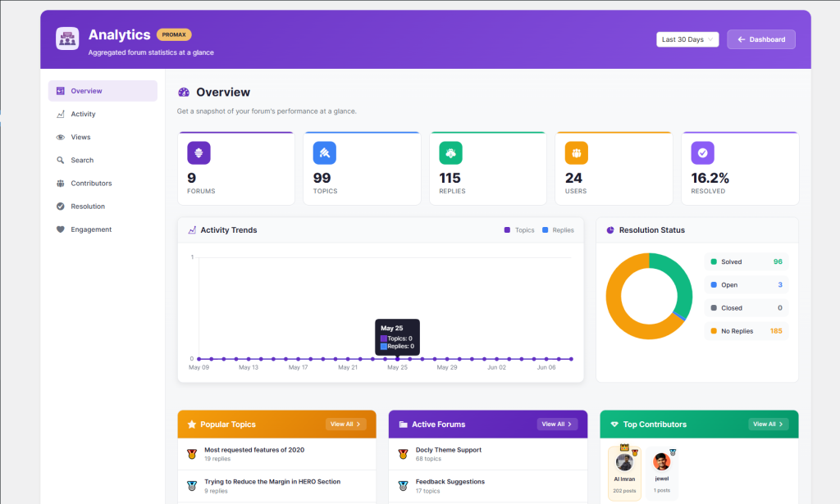Open the Last 30 Days dropdown
840x504 pixels.
687,39
